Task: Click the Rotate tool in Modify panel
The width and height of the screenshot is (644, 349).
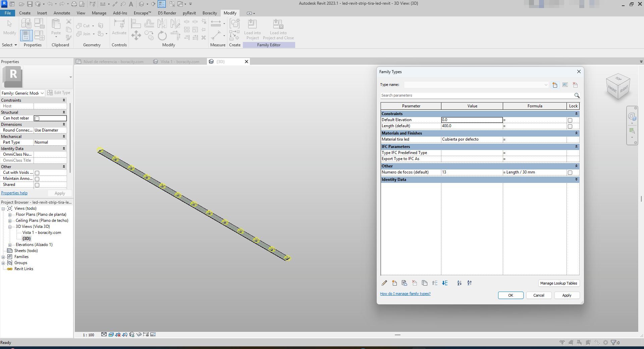Action: [x=162, y=35]
